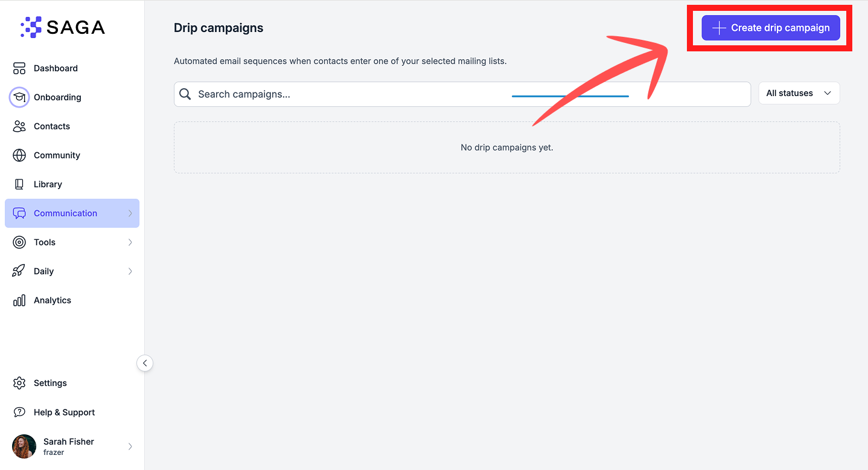The image size is (868, 470).
Task: Expand the Tools submenu chevron
Action: [x=130, y=242]
